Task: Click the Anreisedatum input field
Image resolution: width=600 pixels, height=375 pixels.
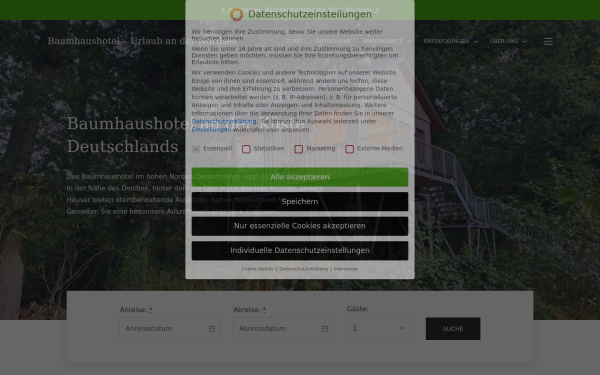Action: click(x=170, y=329)
